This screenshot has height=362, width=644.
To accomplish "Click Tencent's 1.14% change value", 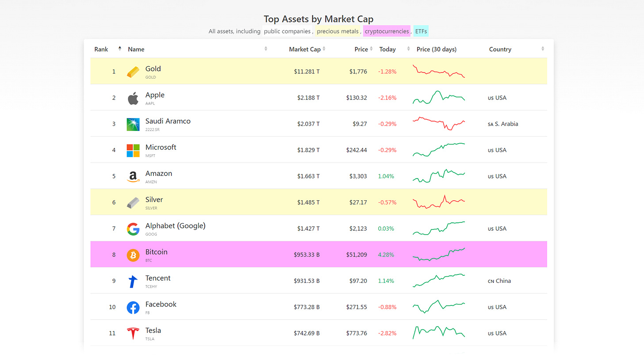I will point(386,281).
